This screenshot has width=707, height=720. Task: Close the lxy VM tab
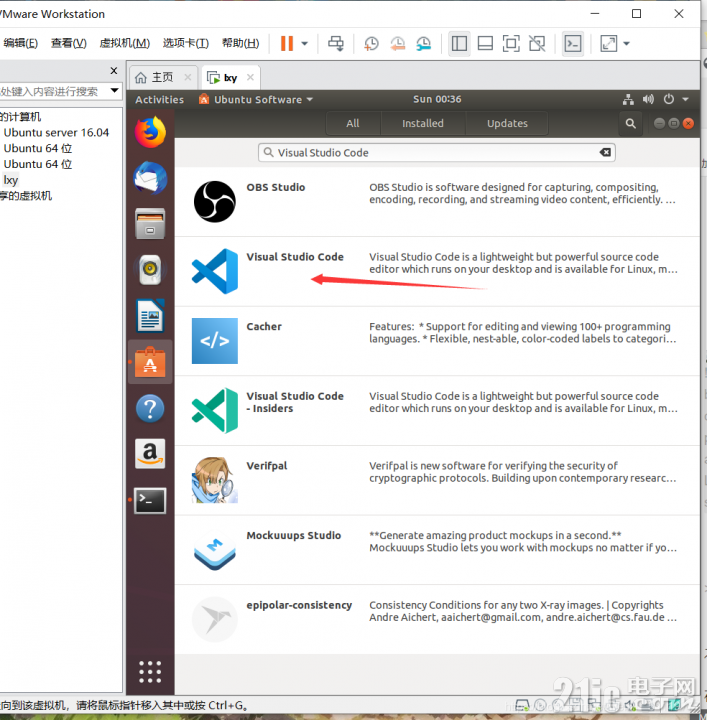[250, 77]
